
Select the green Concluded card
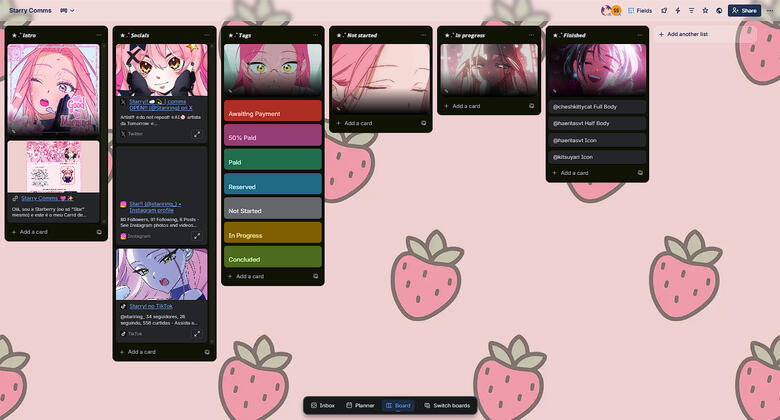pos(273,257)
